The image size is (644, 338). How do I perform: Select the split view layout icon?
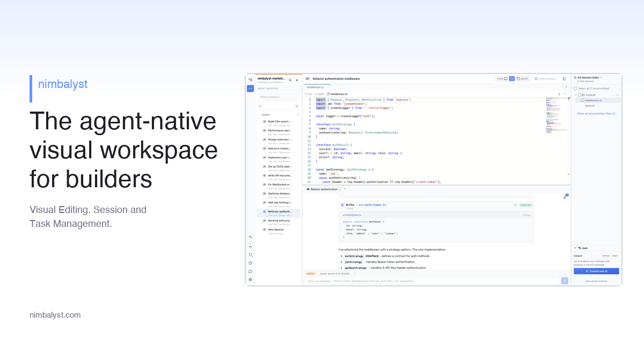pos(512,79)
